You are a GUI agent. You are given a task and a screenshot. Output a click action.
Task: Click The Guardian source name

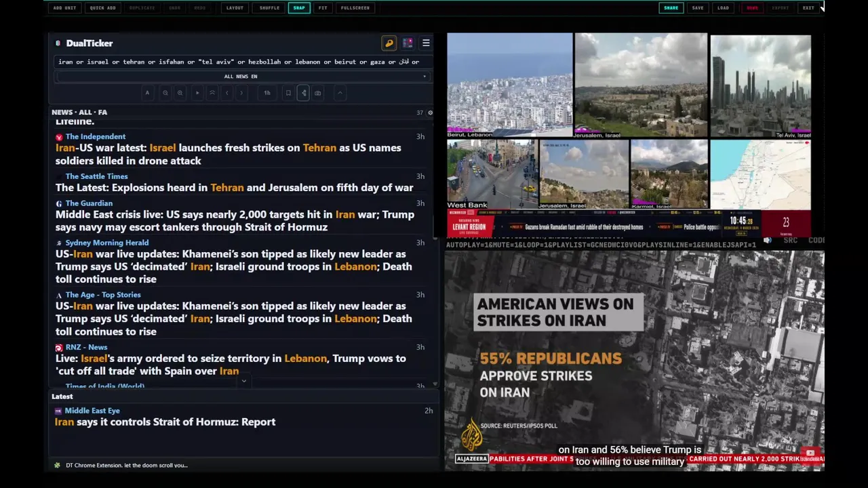pyautogui.click(x=89, y=203)
